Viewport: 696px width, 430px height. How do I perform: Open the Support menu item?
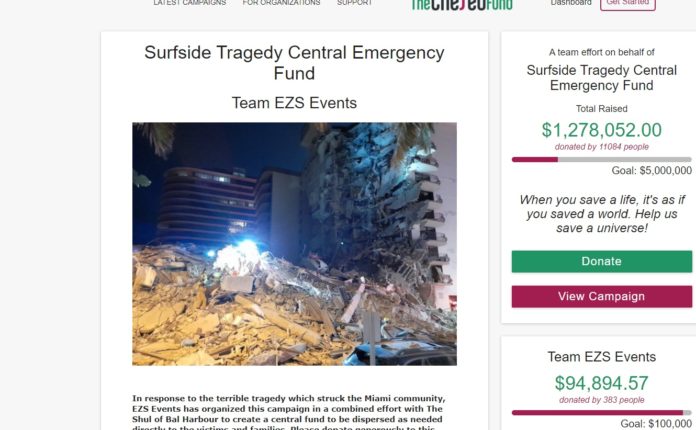[354, 2]
